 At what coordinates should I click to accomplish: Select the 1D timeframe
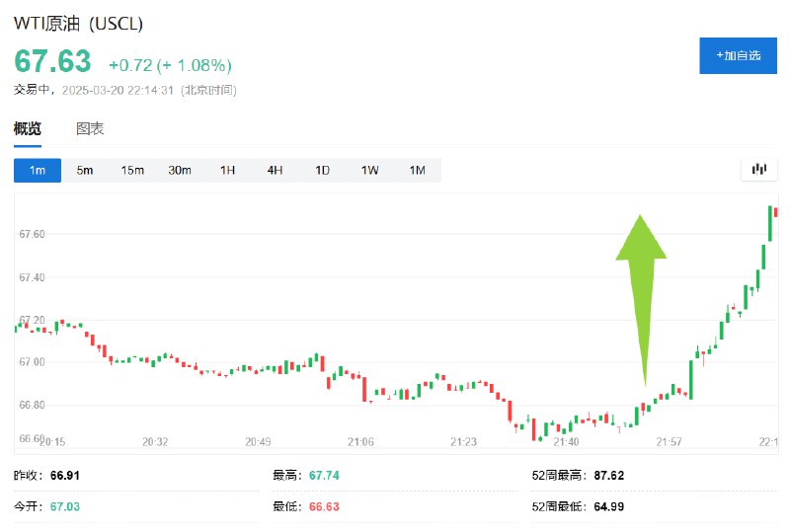click(x=322, y=171)
